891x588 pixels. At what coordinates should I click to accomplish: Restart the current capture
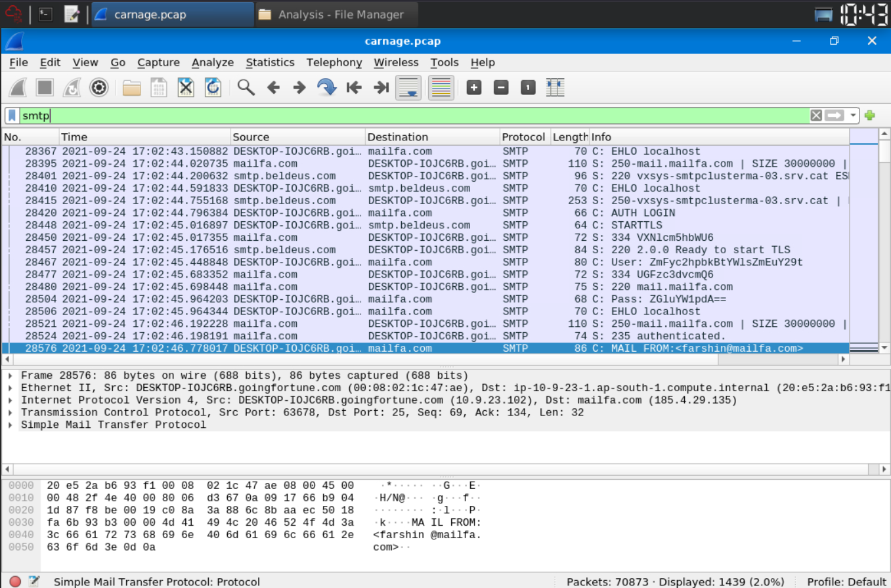[72, 87]
